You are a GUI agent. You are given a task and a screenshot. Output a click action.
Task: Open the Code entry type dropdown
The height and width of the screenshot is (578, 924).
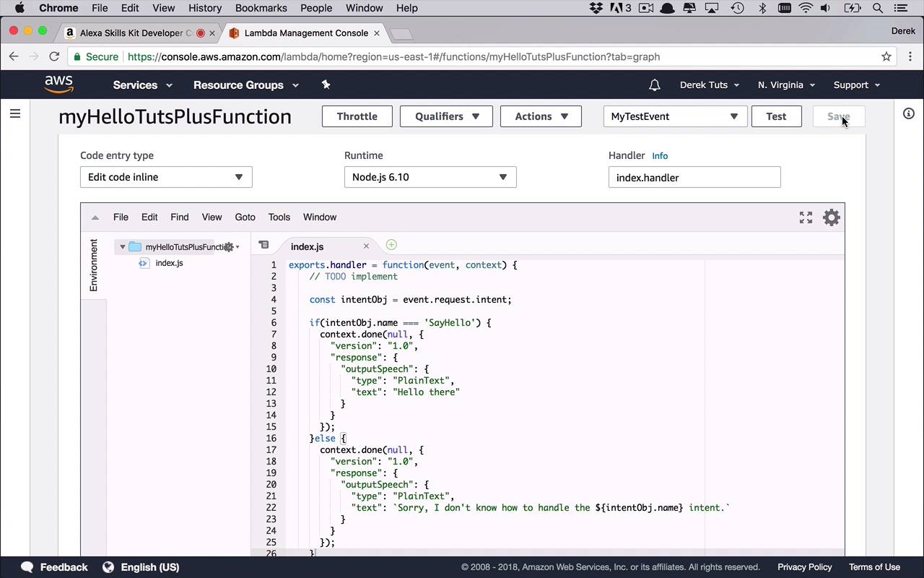click(x=166, y=177)
